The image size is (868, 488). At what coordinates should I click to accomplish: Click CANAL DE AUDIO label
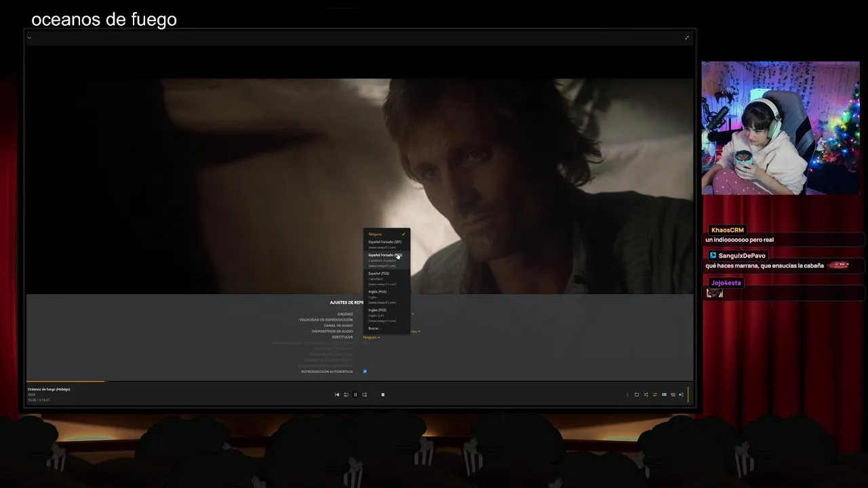[338, 325]
